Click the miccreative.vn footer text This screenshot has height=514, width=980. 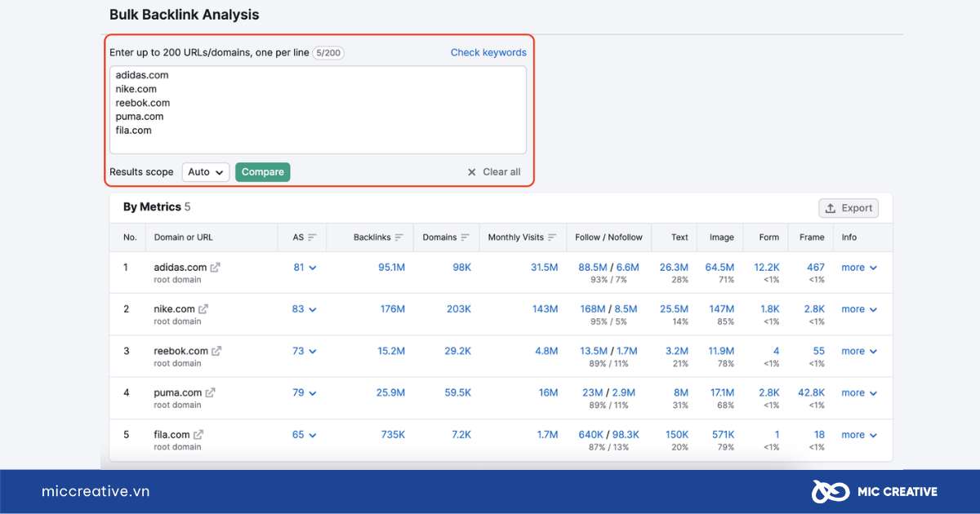pyautogui.click(x=96, y=491)
